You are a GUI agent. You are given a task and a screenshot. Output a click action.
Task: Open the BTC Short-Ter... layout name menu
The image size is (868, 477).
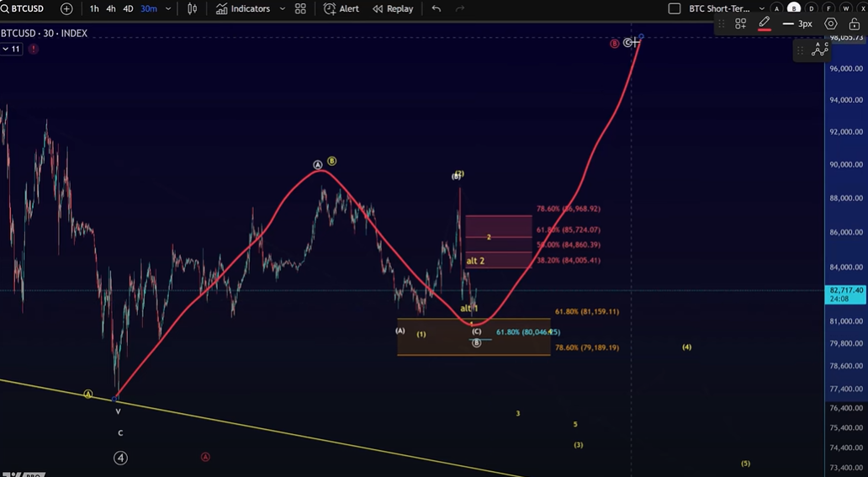coord(719,8)
